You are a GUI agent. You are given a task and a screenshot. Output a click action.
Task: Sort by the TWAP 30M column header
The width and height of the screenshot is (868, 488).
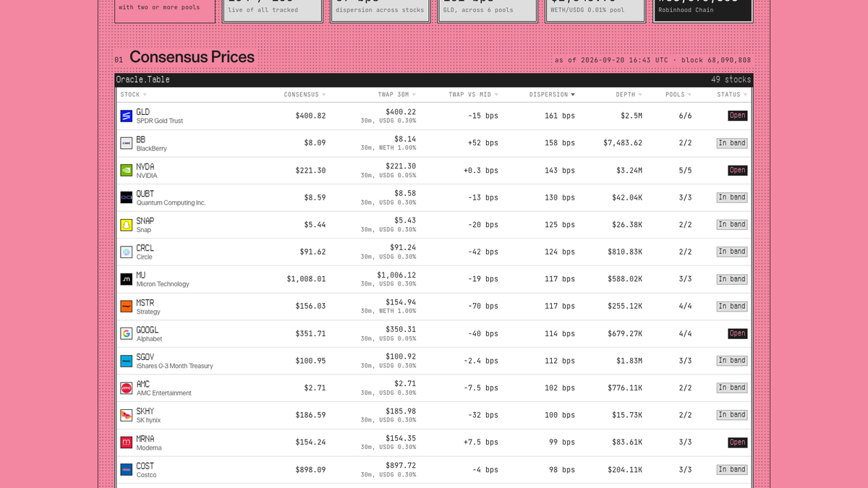[397, 95]
